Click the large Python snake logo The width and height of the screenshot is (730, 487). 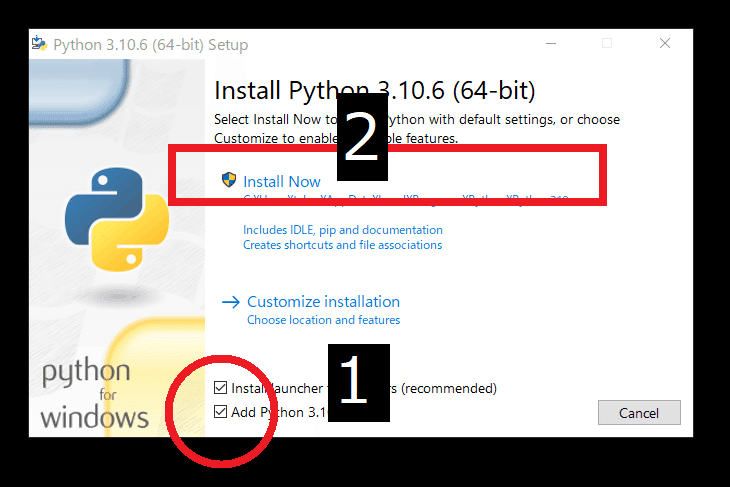point(117,219)
